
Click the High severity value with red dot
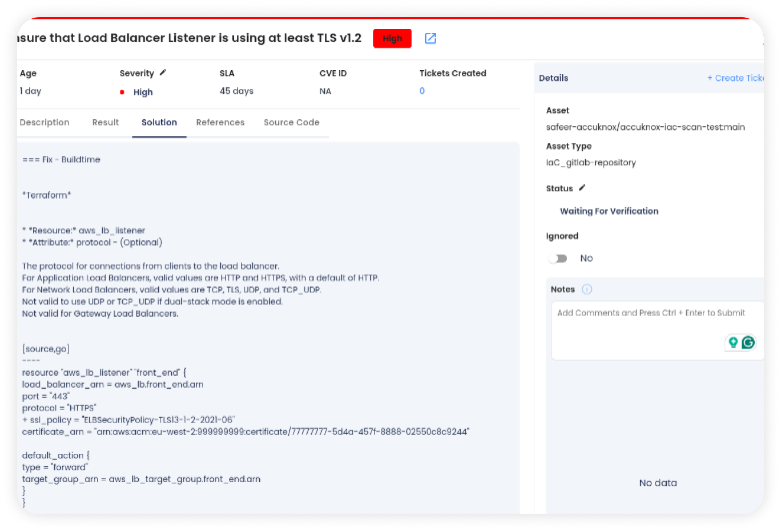coord(136,92)
